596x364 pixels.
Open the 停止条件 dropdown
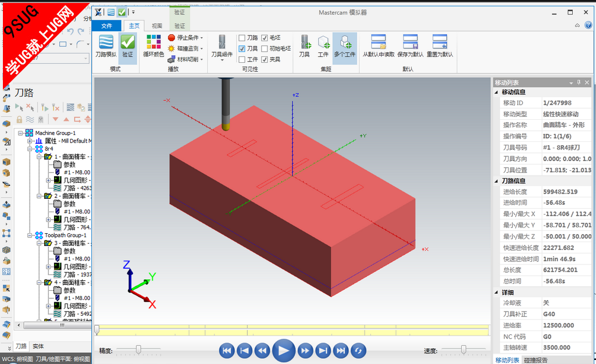(x=185, y=38)
